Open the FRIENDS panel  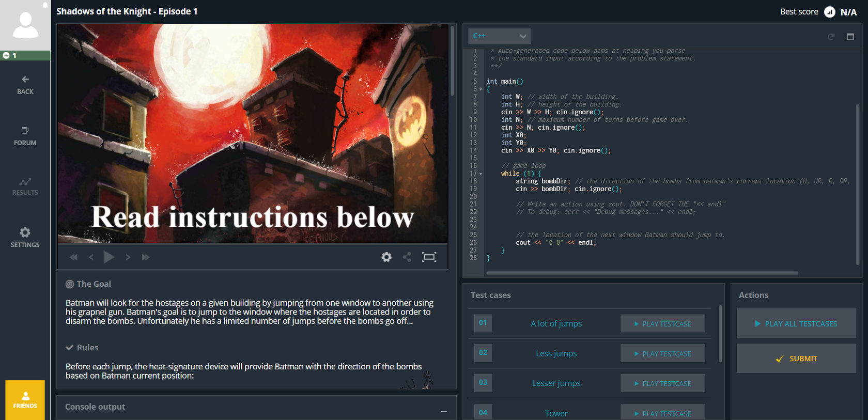coord(25,400)
